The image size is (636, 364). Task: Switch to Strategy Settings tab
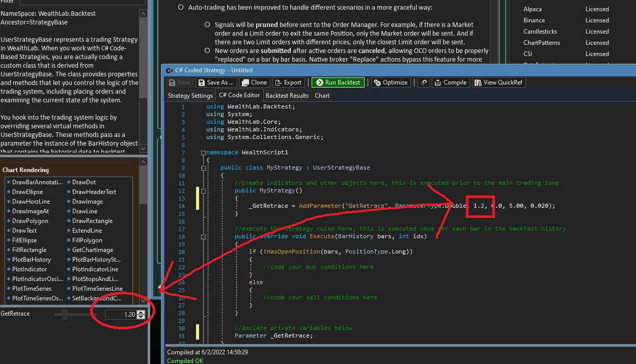point(190,96)
